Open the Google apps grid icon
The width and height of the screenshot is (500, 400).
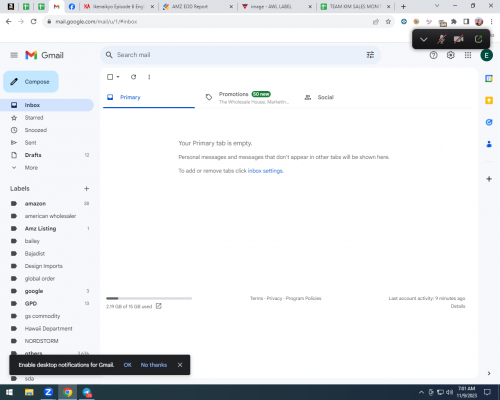point(468,55)
